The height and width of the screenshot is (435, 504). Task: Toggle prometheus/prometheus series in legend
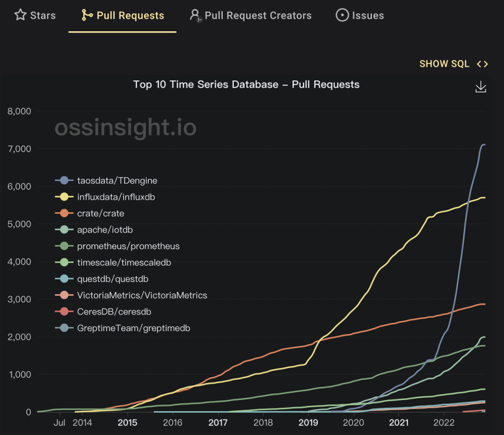pyautogui.click(x=117, y=246)
